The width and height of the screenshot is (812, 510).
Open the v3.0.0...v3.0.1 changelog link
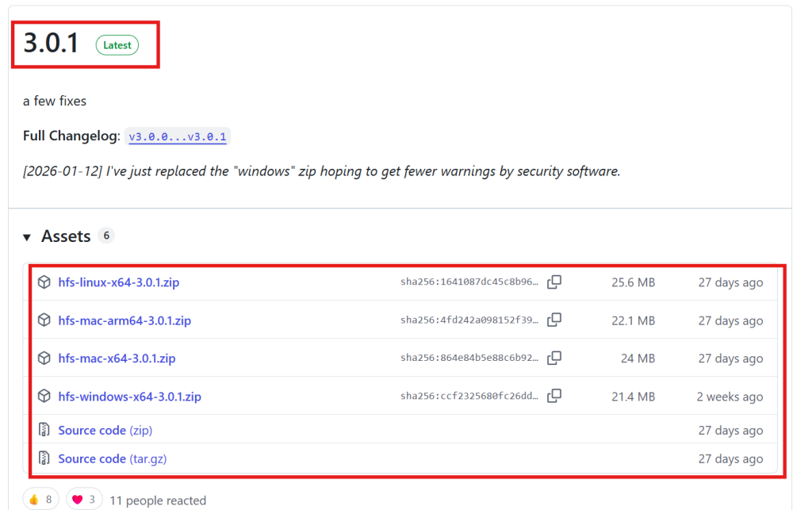[x=178, y=136]
